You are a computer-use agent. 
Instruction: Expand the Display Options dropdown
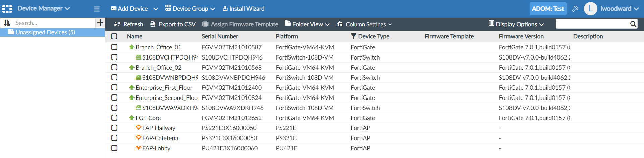click(x=516, y=24)
